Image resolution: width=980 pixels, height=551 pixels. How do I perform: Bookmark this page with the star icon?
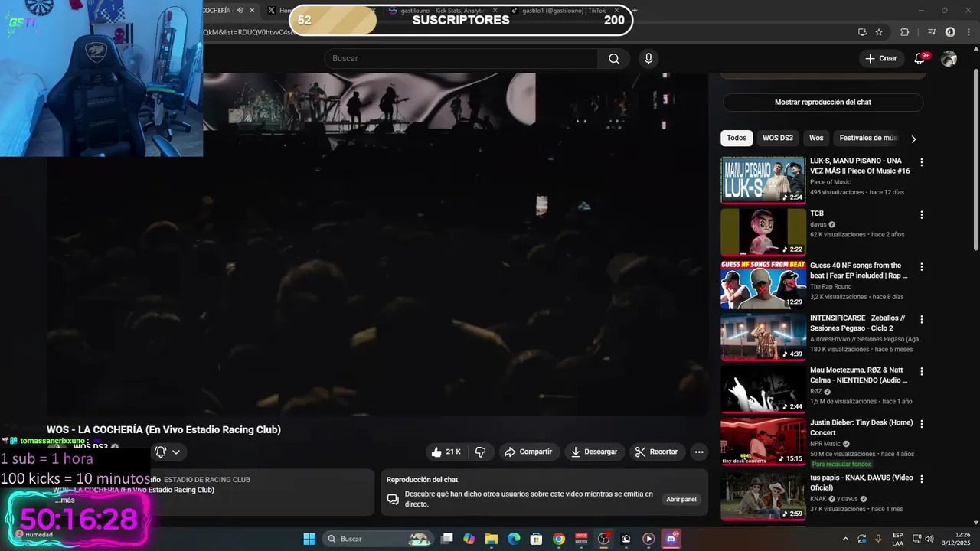(879, 32)
